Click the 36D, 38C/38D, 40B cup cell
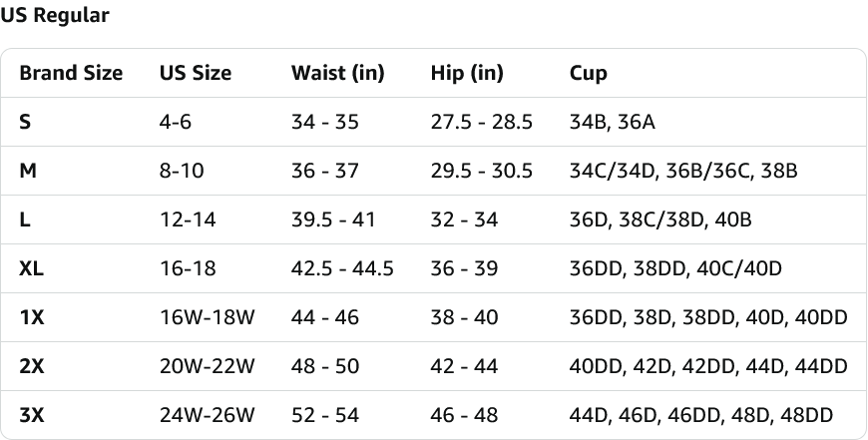This screenshot has height=440, width=868. (x=660, y=220)
